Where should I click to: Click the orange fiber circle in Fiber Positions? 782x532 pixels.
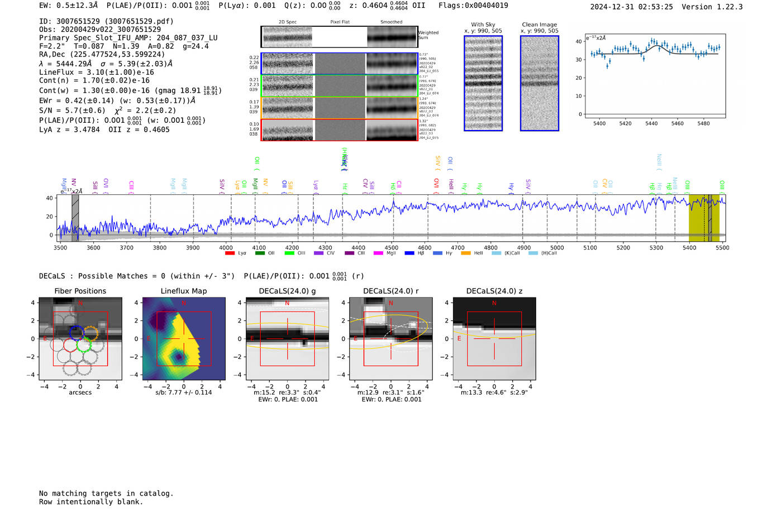90,333
